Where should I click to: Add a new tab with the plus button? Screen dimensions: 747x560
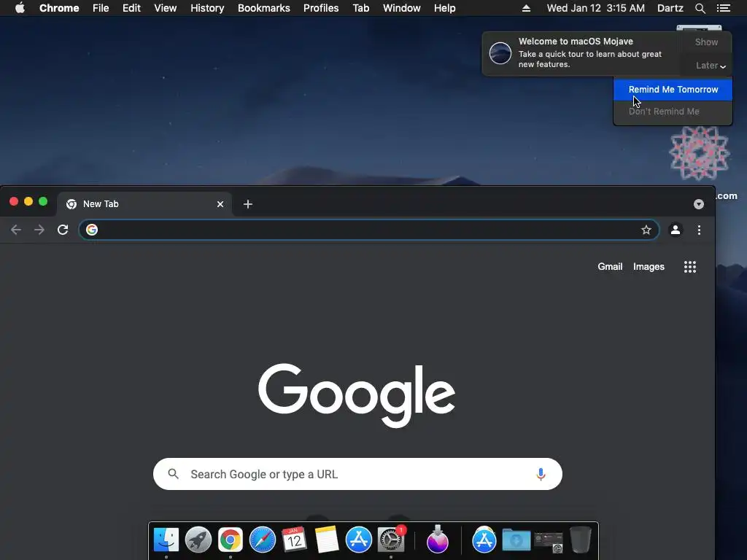tap(248, 204)
